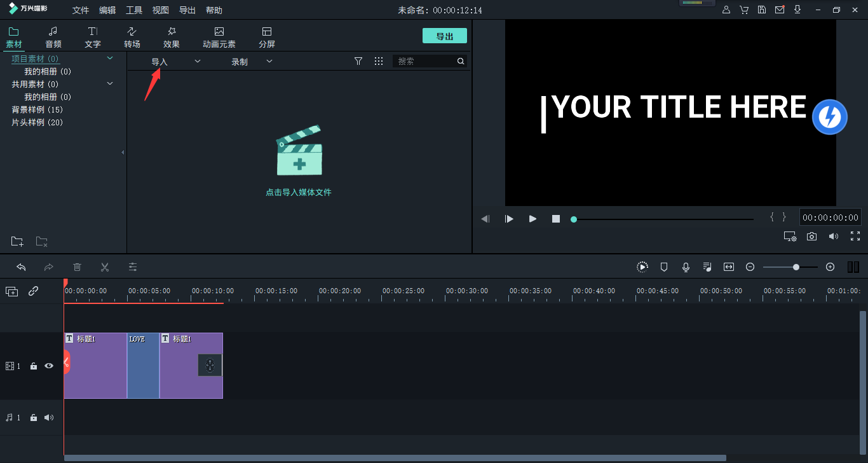Open the voiceover microphone recording tool
Screen dimensions: 868x463
[686, 267]
